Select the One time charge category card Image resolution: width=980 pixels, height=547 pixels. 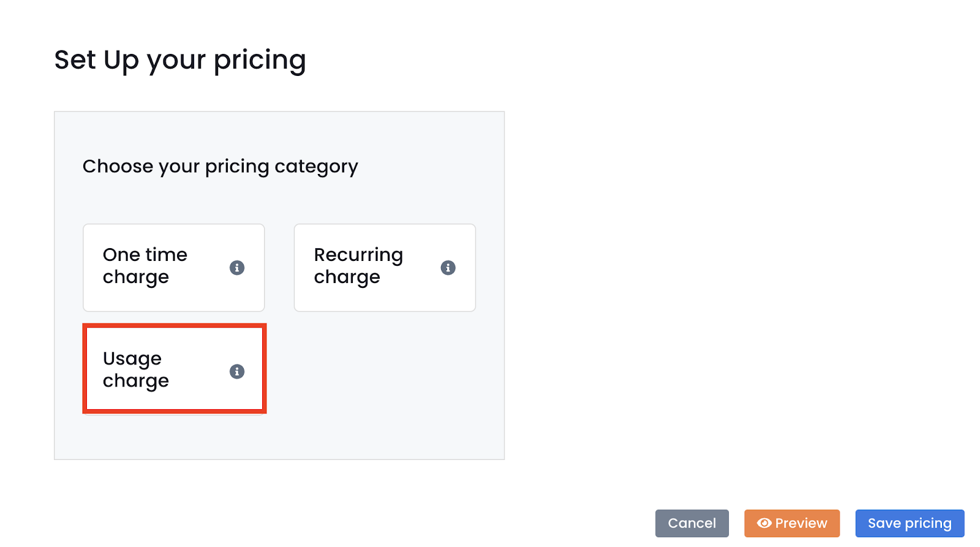click(174, 268)
